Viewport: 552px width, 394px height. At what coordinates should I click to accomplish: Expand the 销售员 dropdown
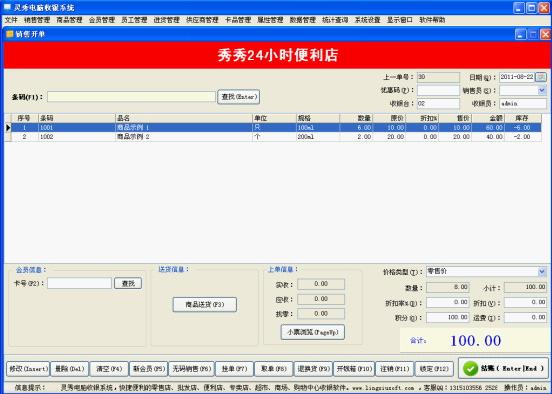[x=542, y=90]
